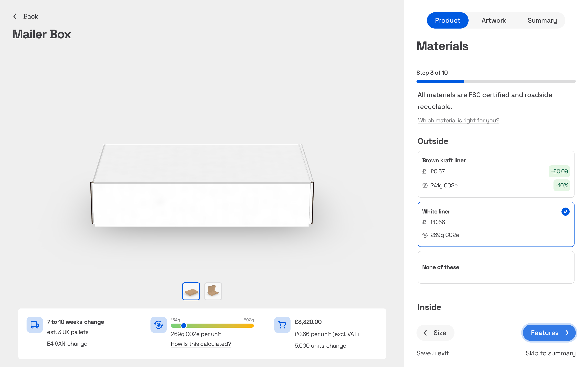Click the delivery truck icon
This screenshot has width=588, height=367.
(35, 325)
